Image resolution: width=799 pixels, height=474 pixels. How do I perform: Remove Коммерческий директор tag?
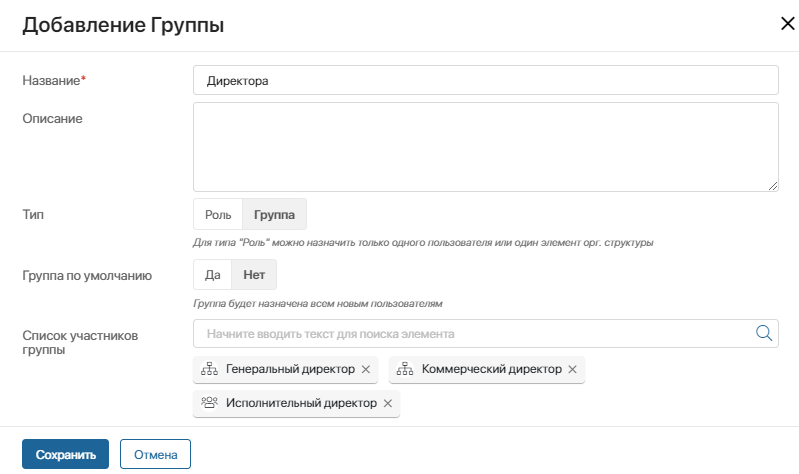click(x=572, y=370)
